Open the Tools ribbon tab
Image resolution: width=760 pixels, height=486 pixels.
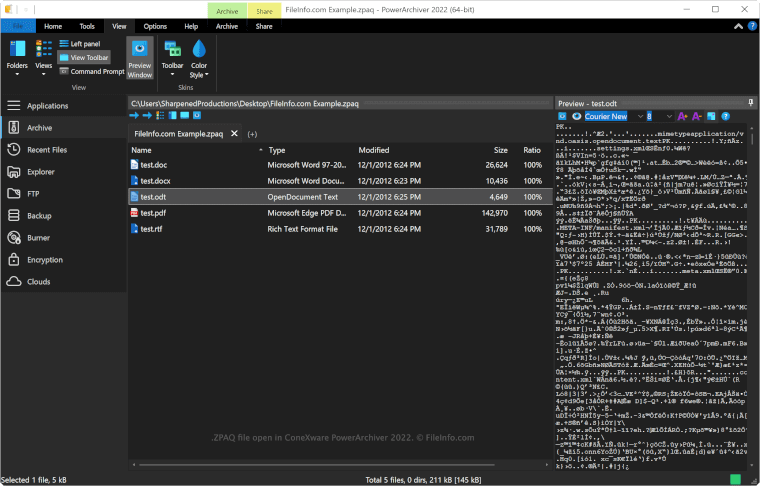click(x=87, y=26)
